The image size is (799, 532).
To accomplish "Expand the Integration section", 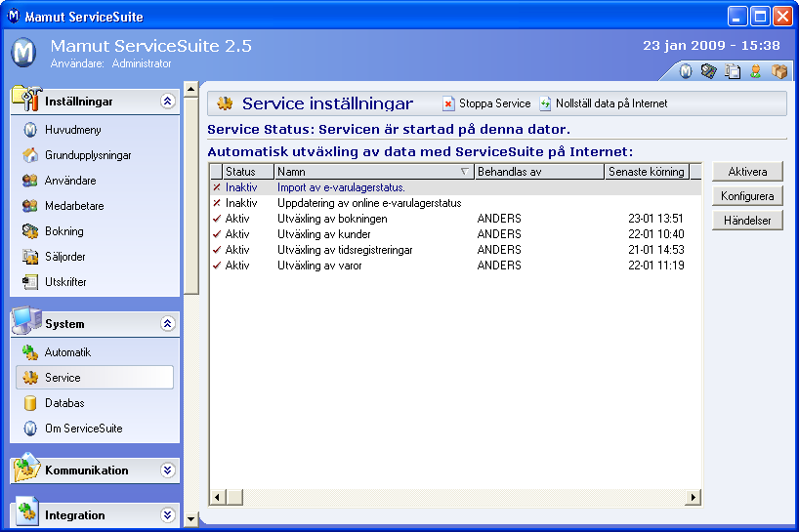I will point(168,514).
